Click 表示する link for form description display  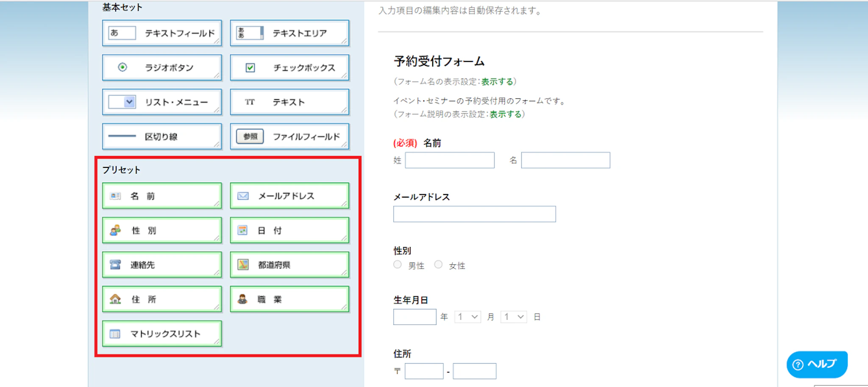[x=505, y=114]
